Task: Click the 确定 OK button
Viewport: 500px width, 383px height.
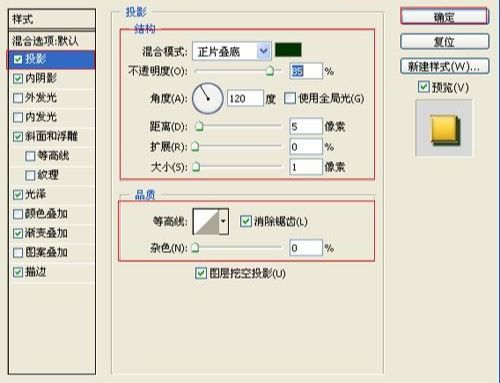Action: pos(444,16)
